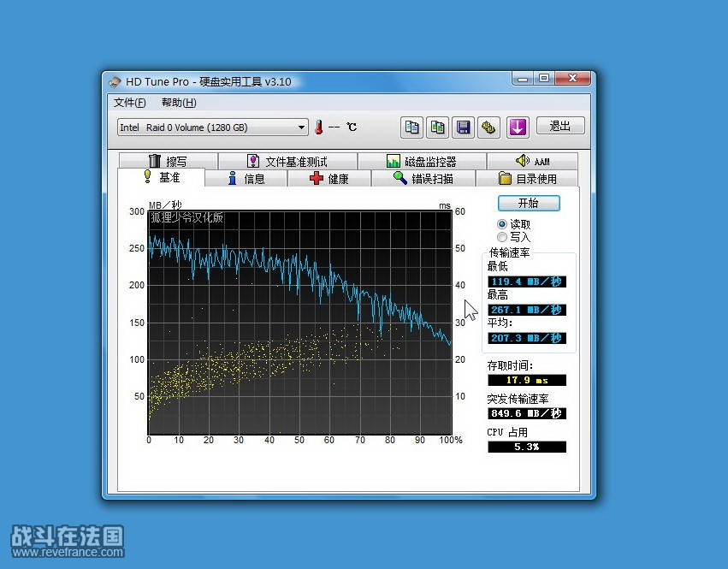Open the 磁盘监控器 disk monitor tab

pos(422,161)
